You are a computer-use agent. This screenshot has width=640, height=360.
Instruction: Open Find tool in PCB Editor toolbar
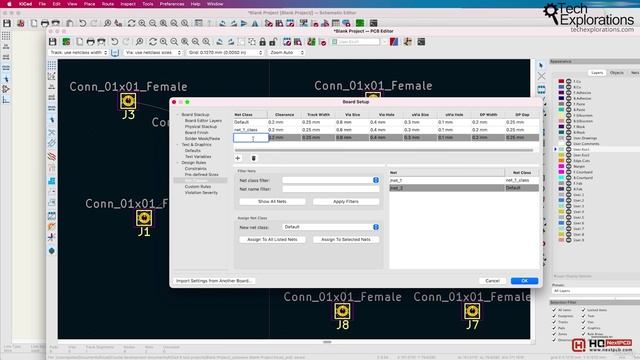(x=139, y=42)
